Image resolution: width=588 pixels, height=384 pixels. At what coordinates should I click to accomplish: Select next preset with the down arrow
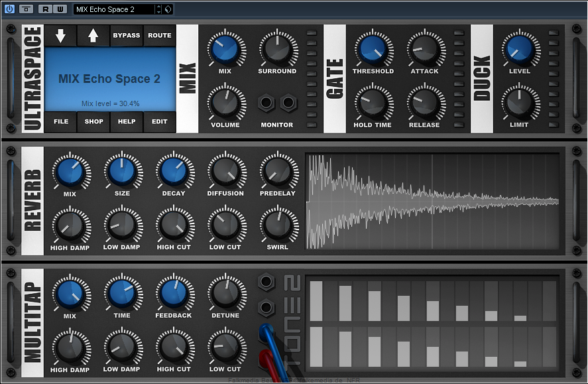(60, 36)
